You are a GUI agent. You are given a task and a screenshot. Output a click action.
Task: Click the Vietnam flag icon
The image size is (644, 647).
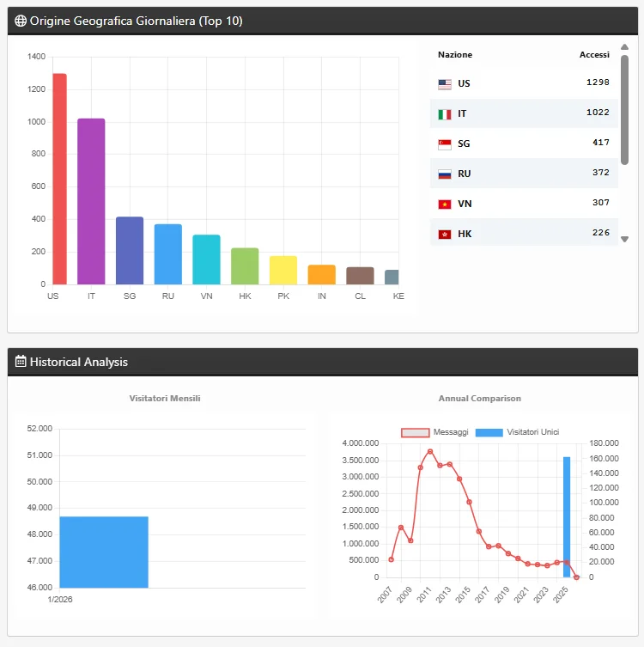click(444, 204)
